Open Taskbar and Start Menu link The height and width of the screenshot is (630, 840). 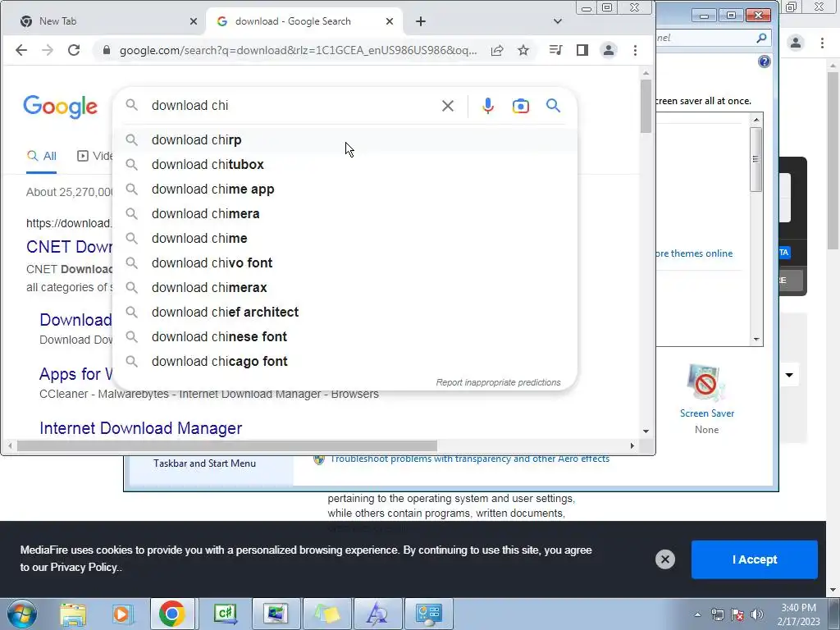[x=204, y=463]
